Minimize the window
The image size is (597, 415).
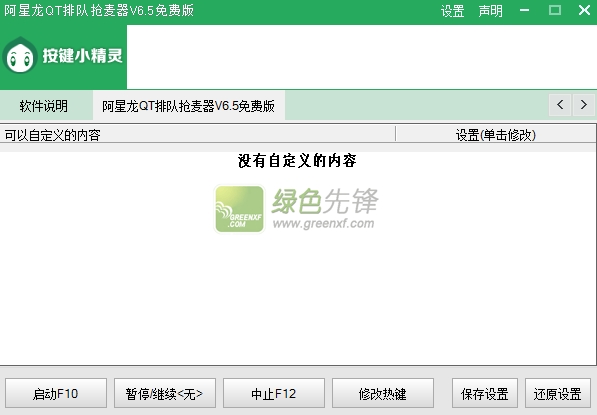[x=525, y=10]
